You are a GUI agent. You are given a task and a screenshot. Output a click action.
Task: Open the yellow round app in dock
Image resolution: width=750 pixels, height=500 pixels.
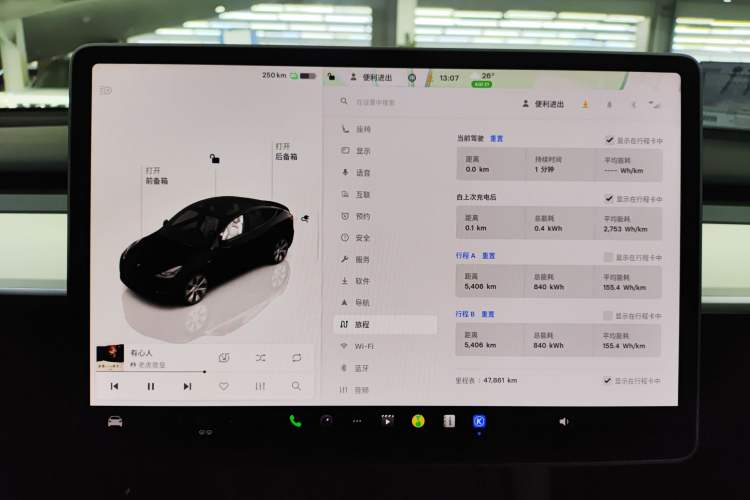pos(418,421)
